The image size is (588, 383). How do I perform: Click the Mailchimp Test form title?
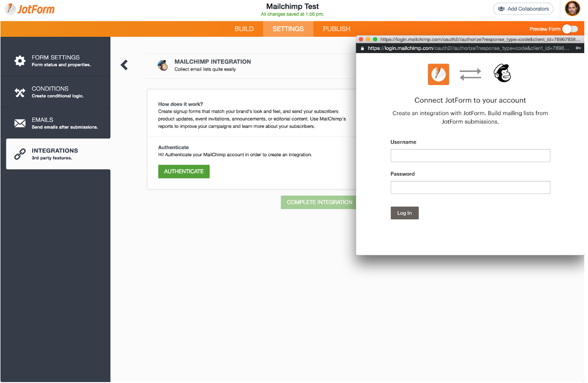[292, 7]
